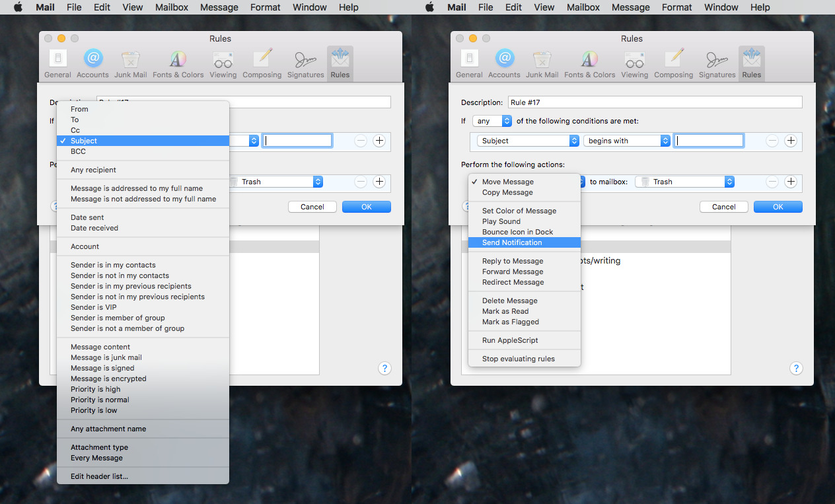Choose 'Delete Message' action
The width and height of the screenshot is (835, 504).
[524, 301]
